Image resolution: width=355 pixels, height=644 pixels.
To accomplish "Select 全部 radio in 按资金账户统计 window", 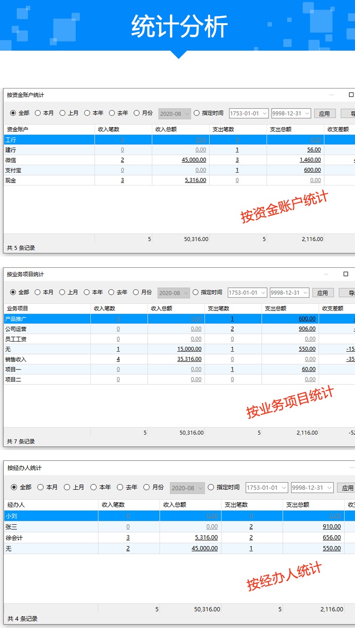I will click(20, 113).
